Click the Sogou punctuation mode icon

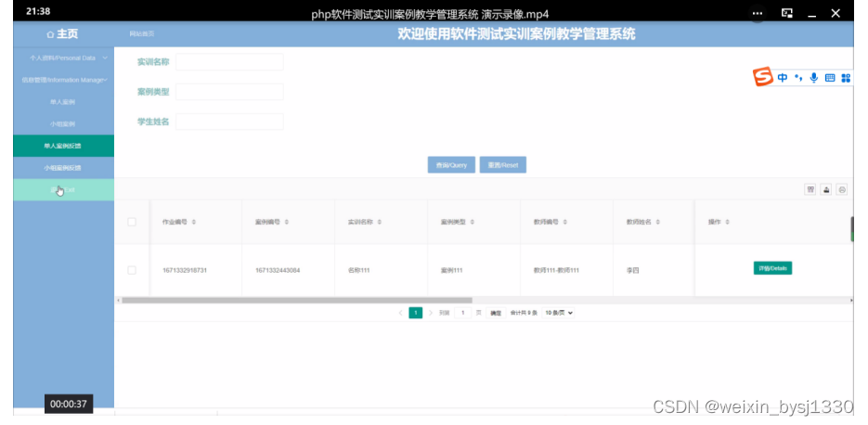click(798, 78)
